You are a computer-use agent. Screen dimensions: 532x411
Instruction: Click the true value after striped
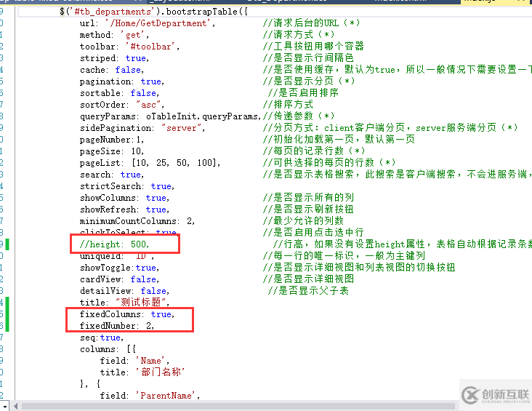point(135,58)
